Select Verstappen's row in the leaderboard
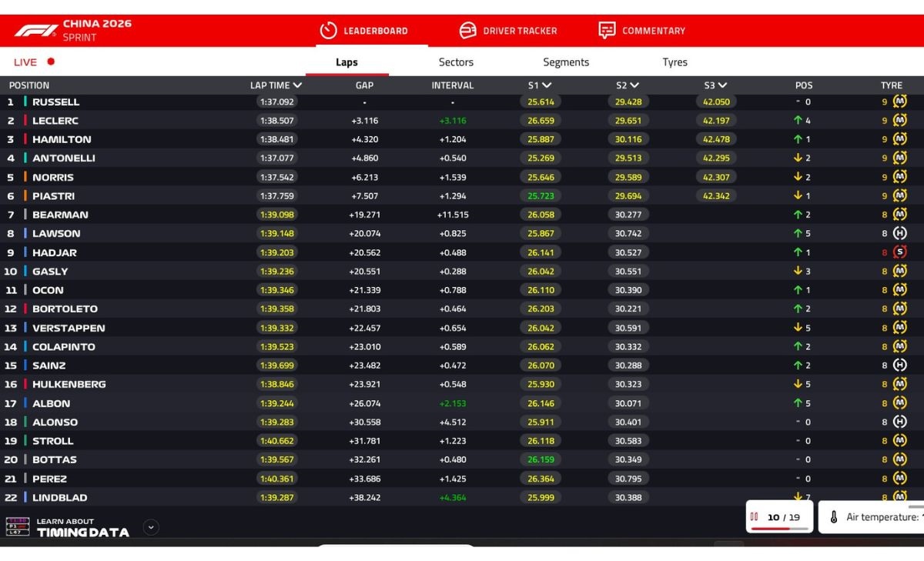Viewport: 924px width, 561px height. [x=69, y=328]
